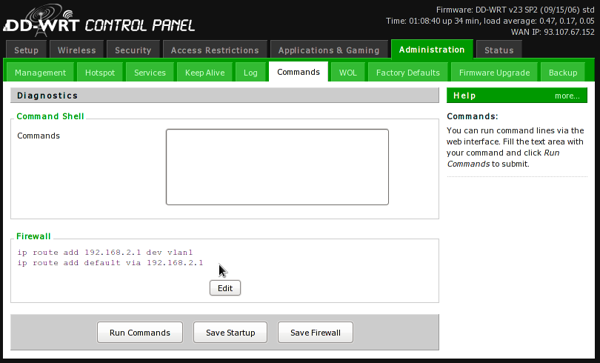The image size is (600, 363).
Task: Click the Command Shell legend
Action: point(50,116)
